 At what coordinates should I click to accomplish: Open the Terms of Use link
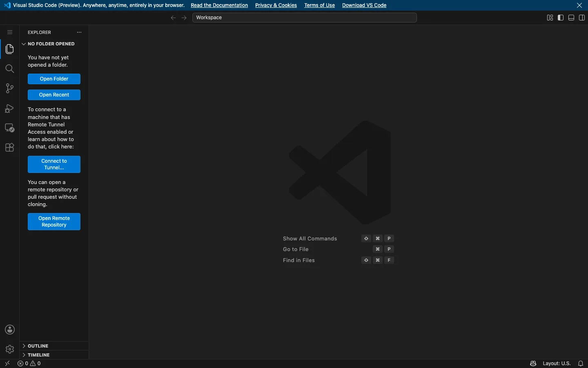click(x=320, y=5)
